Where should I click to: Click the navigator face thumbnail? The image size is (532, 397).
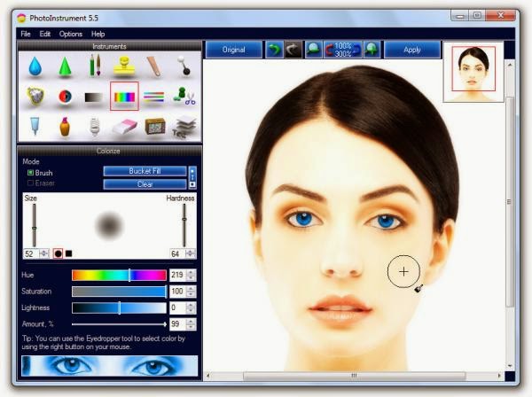click(x=473, y=72)
